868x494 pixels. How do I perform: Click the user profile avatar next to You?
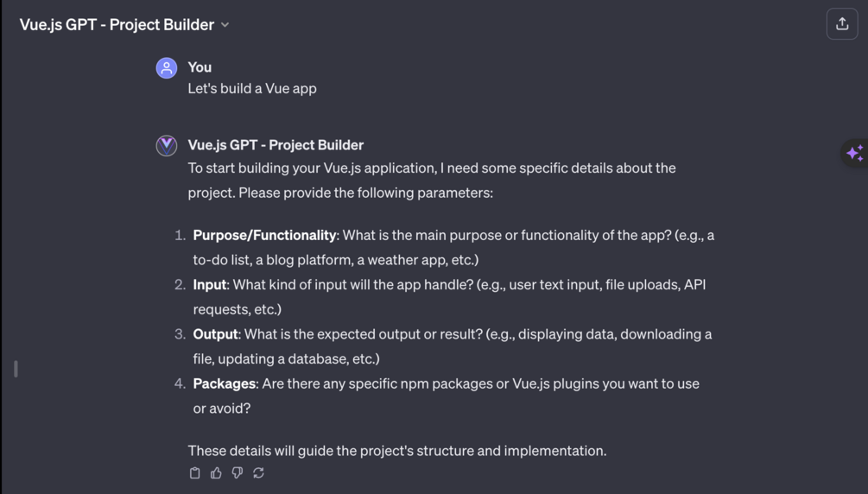[x=167, y=67]
